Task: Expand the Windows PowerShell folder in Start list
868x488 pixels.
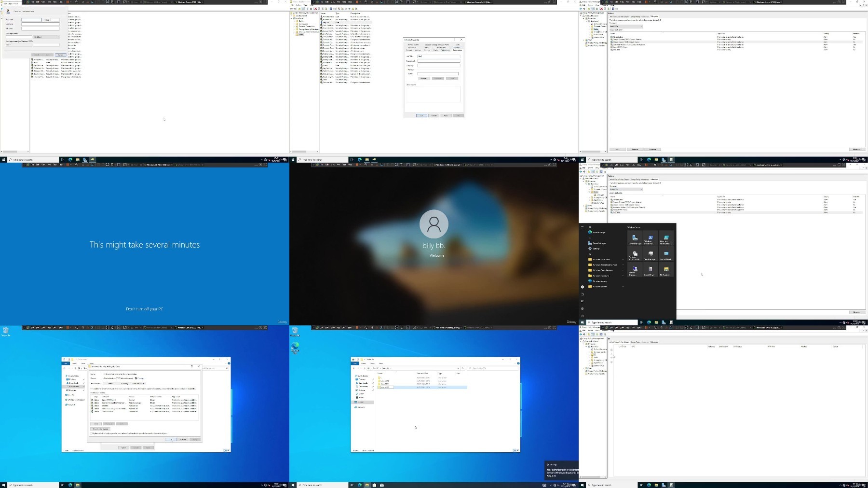Action: [x=606, y=276]
